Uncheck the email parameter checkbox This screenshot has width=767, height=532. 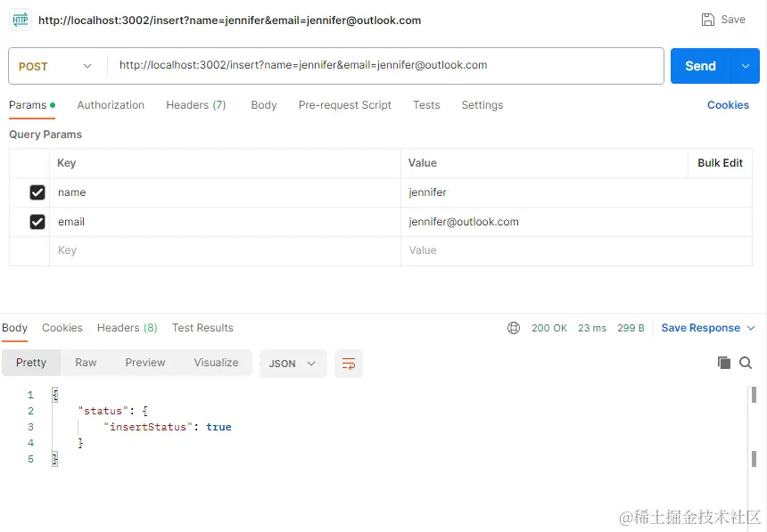pos(37,222)
